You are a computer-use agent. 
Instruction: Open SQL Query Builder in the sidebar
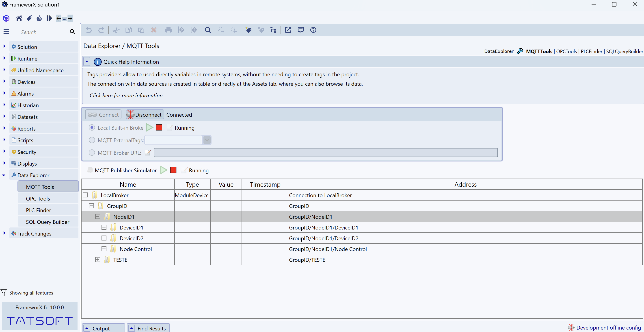pyautogui.click(x=48, y=222)
